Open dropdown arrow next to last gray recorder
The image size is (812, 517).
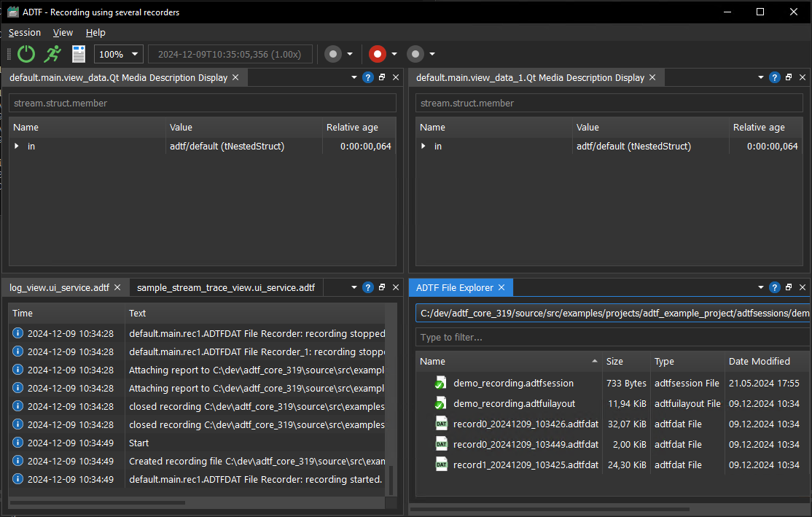click(432, 54)
